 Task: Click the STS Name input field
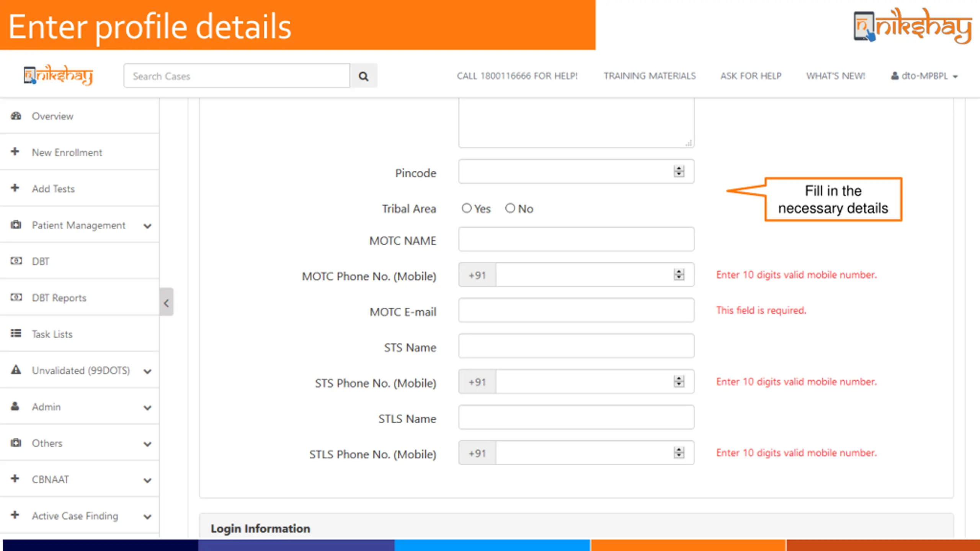coord(576,346)
